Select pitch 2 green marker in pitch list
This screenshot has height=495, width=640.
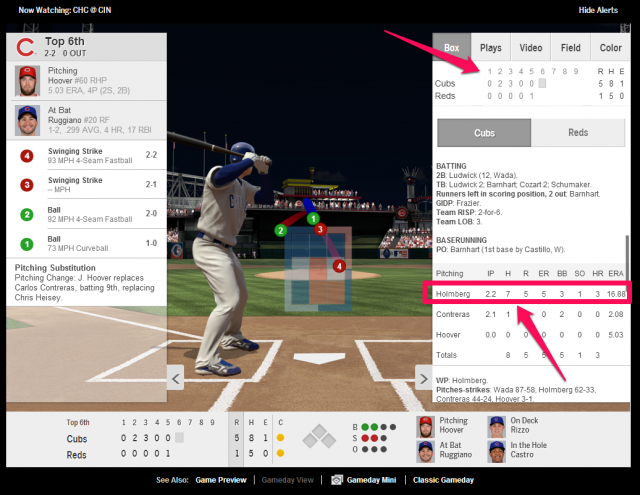click(27, 214)
